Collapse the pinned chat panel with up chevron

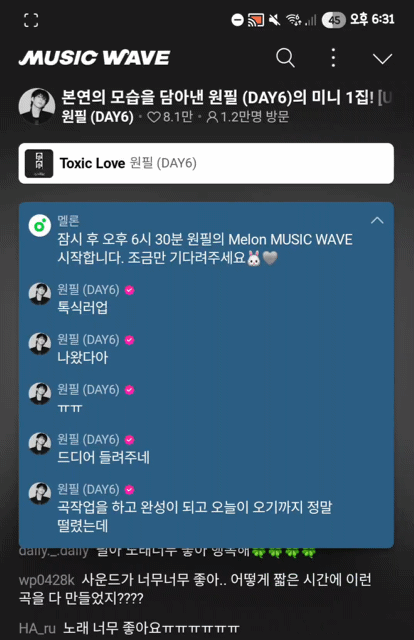tap(377, 221)
